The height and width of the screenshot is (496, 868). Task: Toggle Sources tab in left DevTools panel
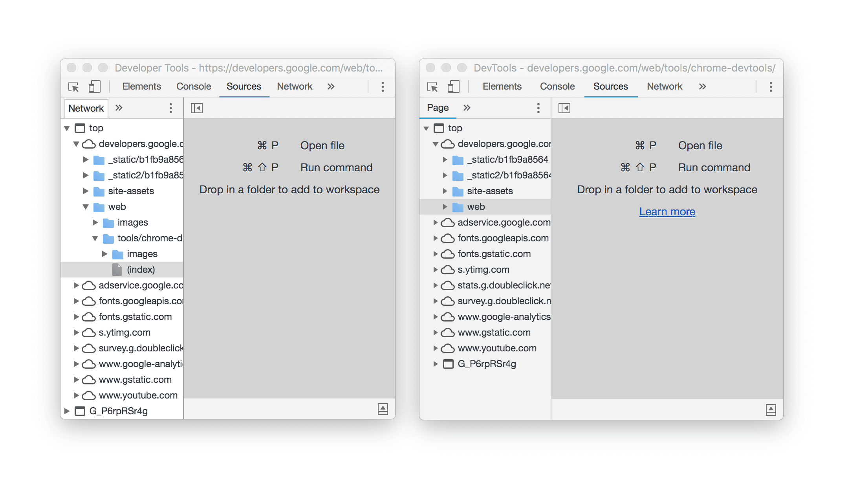pos(243,86)
